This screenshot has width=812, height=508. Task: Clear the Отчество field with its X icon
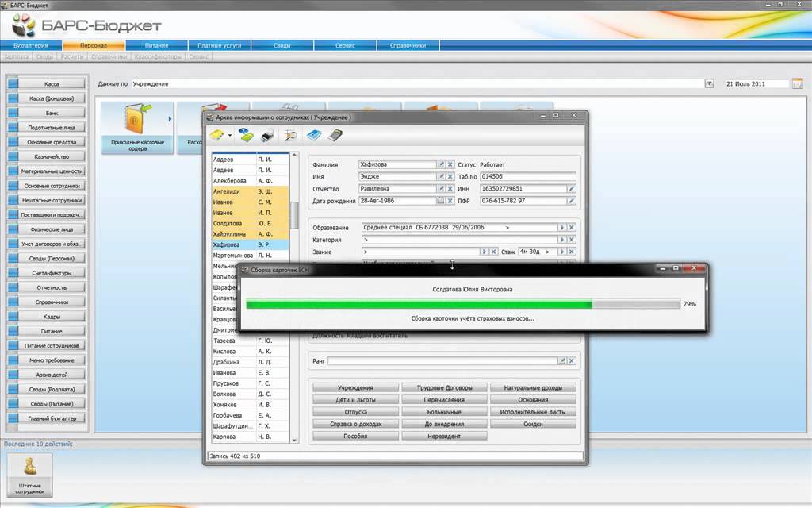click(450, 189)
